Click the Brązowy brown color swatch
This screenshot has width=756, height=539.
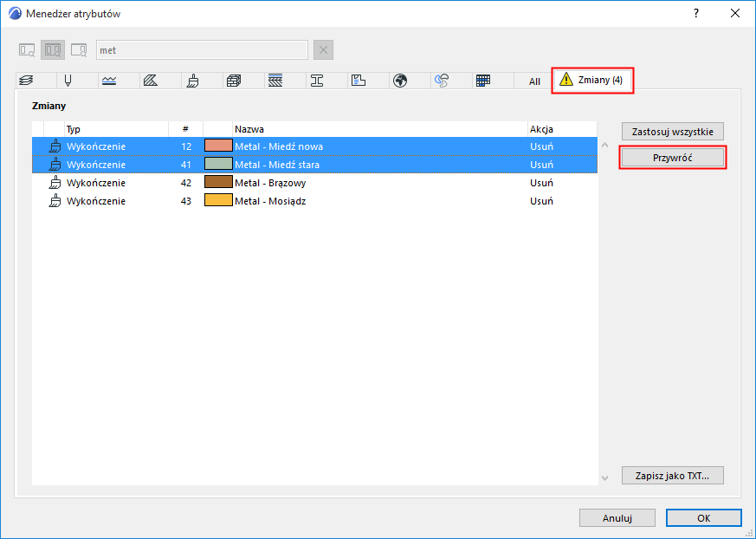coord(218,182)
